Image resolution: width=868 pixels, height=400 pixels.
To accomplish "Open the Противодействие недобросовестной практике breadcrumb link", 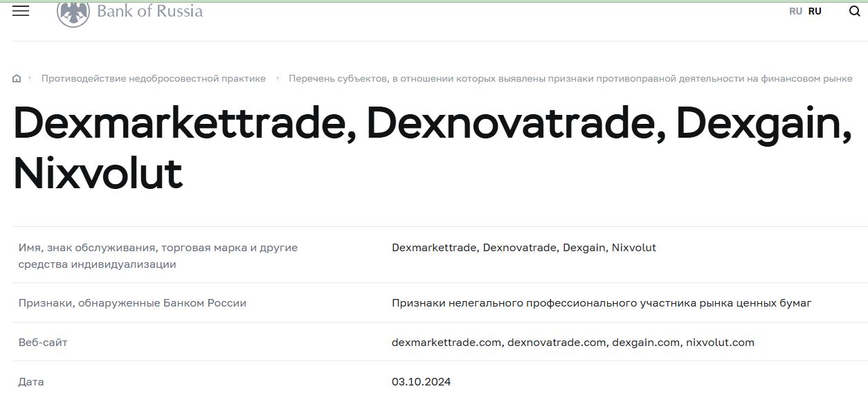I will 154,78.
